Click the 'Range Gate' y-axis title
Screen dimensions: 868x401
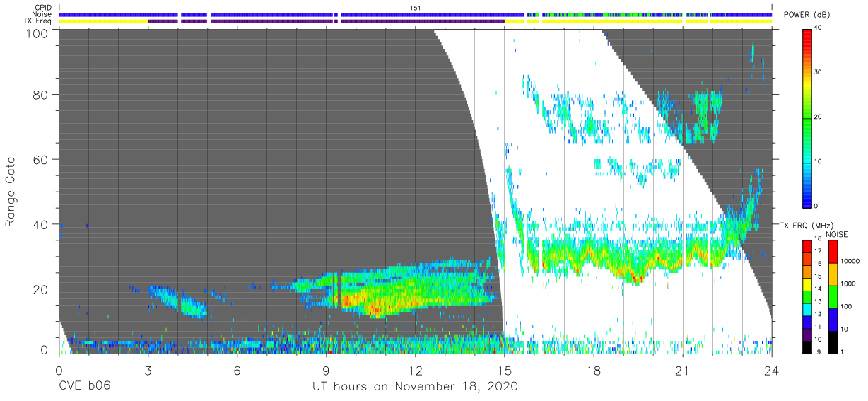click(11, 192)
